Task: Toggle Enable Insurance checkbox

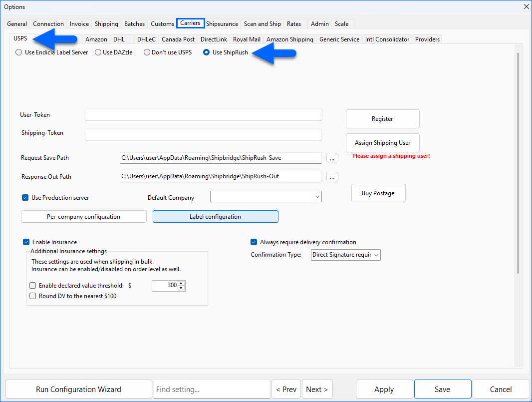Action: click(x=26, y=242)
